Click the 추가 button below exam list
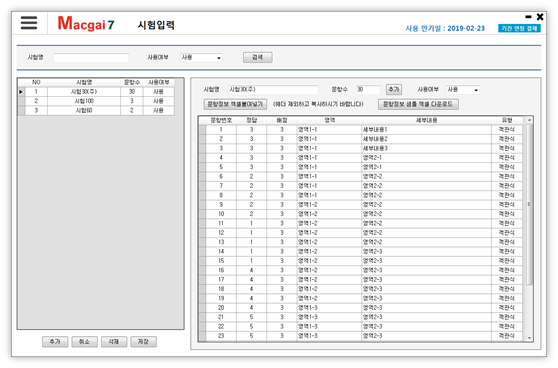 coord(55,342)
